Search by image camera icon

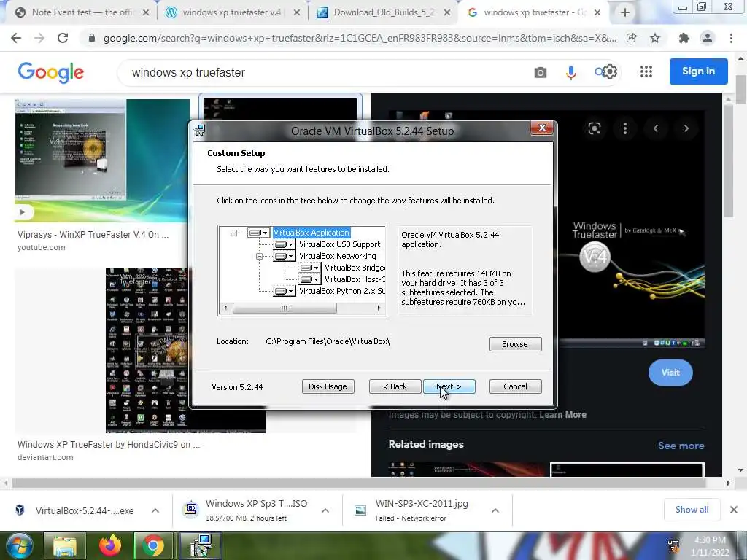[541, 72]
